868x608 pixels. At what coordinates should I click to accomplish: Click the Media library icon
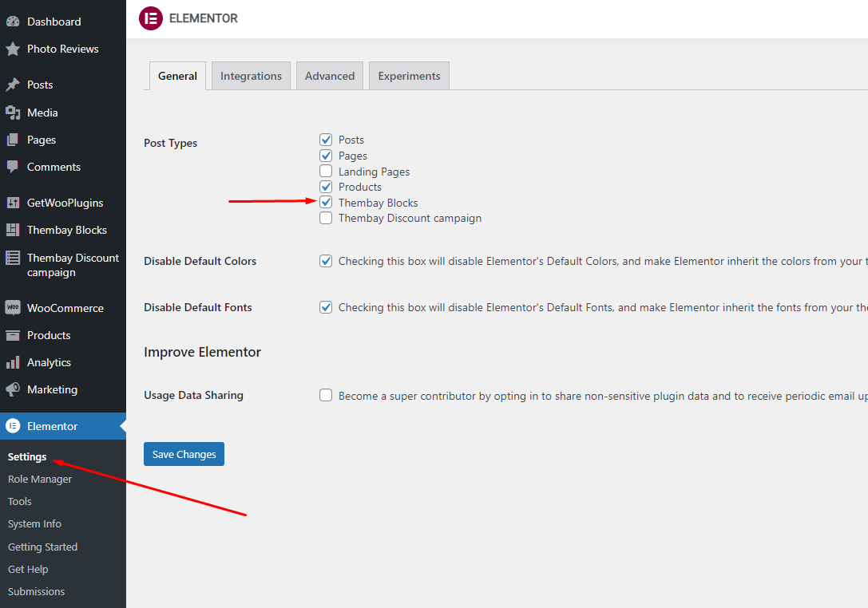(13, 113)
